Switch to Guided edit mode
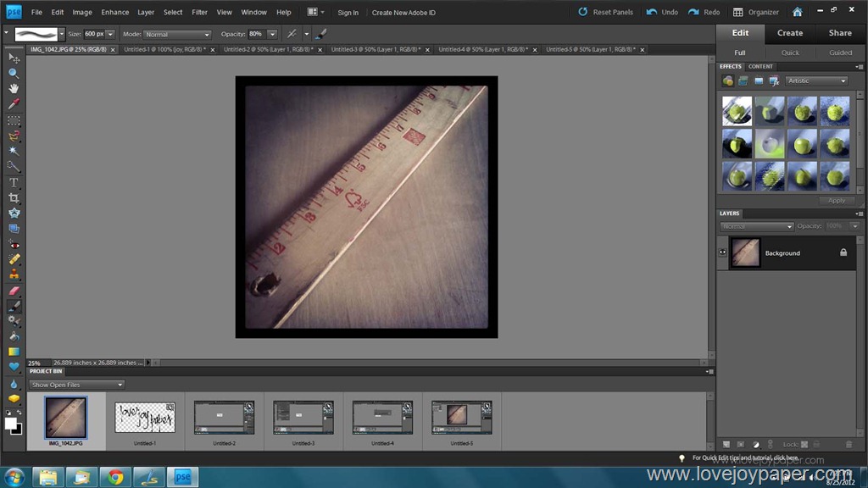 840,53
